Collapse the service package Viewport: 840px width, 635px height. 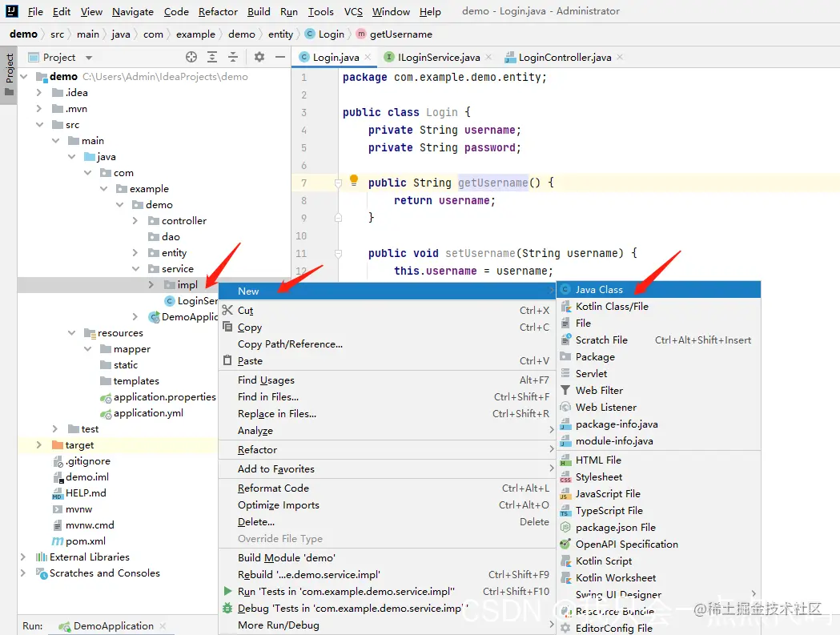click(135, 269)
